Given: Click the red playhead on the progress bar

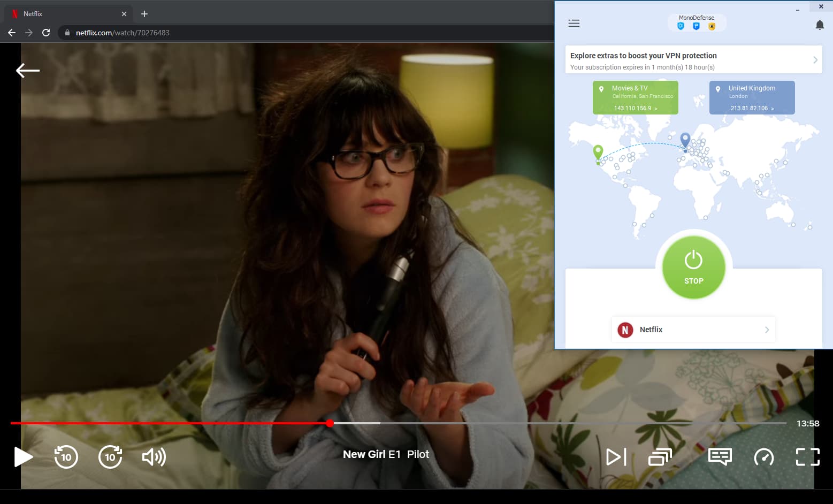Looking at the screenshot, I should pos(330,423).
